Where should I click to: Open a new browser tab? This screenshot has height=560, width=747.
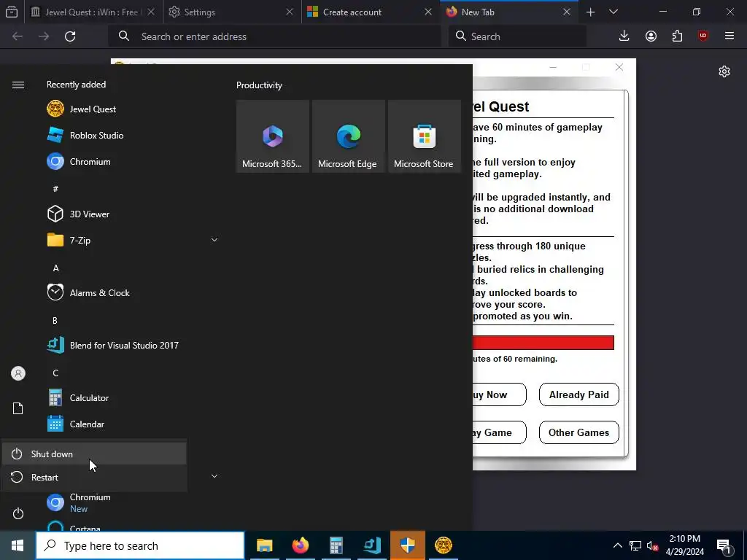pos(590,12)
